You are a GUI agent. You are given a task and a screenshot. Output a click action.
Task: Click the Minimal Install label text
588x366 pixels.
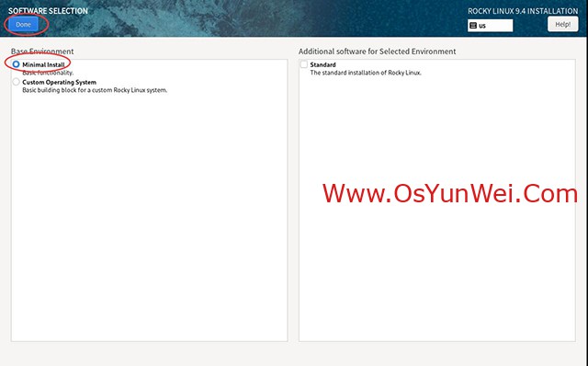[x=43, y=64]
